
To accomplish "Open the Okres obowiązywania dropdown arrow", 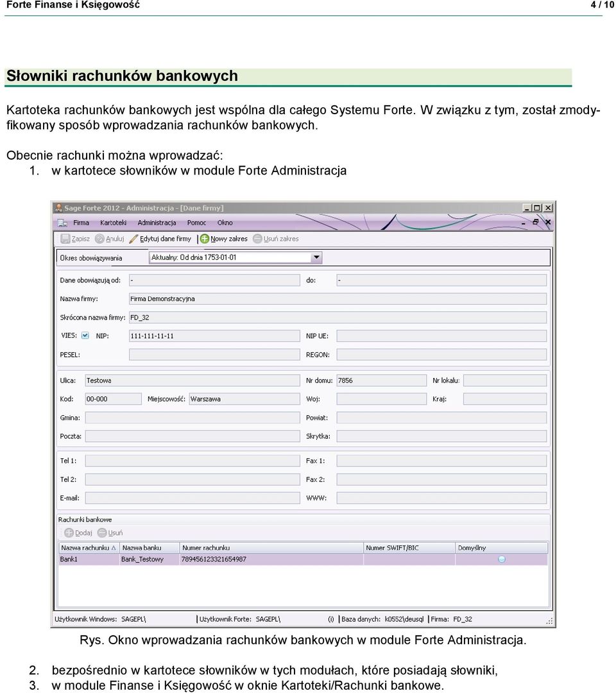I will [x=316, y=257].
